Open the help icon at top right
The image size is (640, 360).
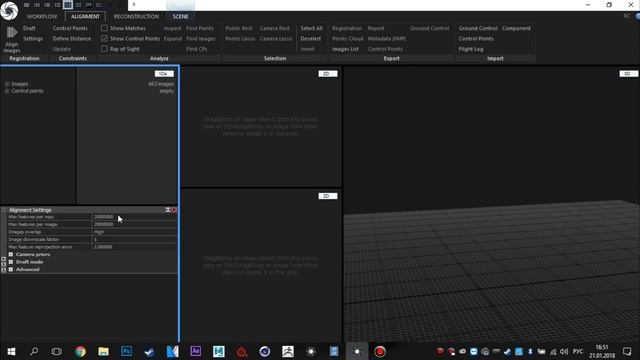pos(637,16)
